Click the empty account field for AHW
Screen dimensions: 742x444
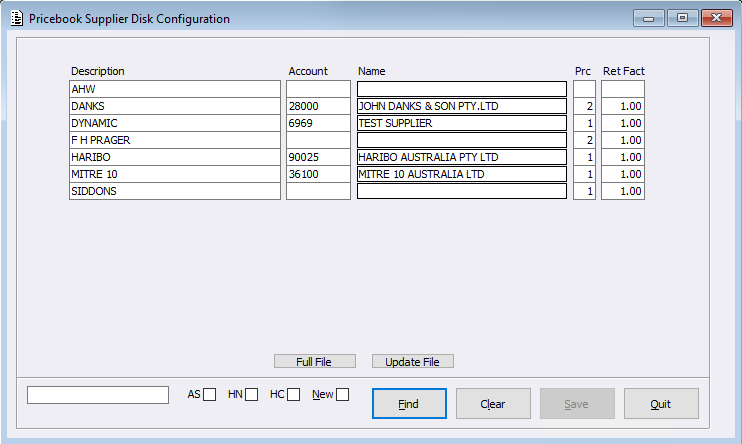[x=318, y=89]
